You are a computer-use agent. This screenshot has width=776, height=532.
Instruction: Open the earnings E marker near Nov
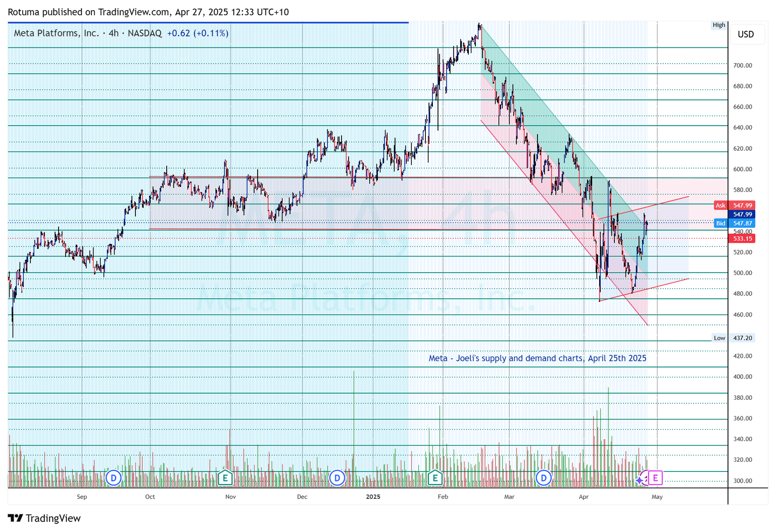pyautogui.click(x=225, y=477)
